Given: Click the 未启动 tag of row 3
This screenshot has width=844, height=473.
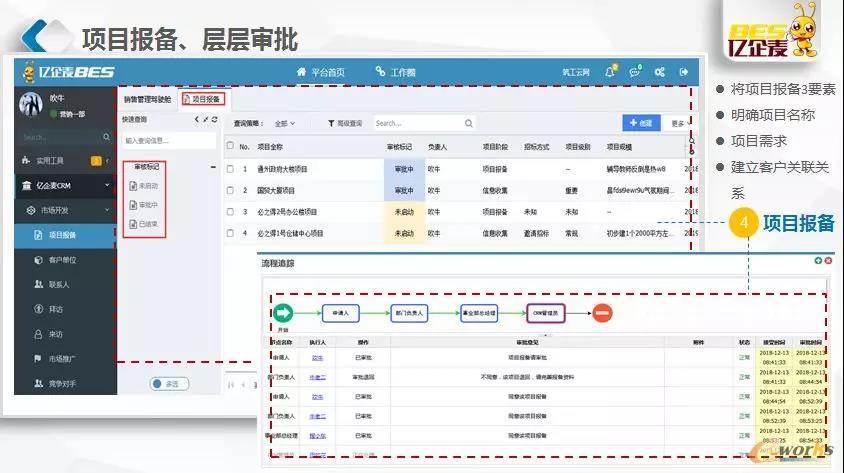Looking at the screenshot, I should click(404, 212).
